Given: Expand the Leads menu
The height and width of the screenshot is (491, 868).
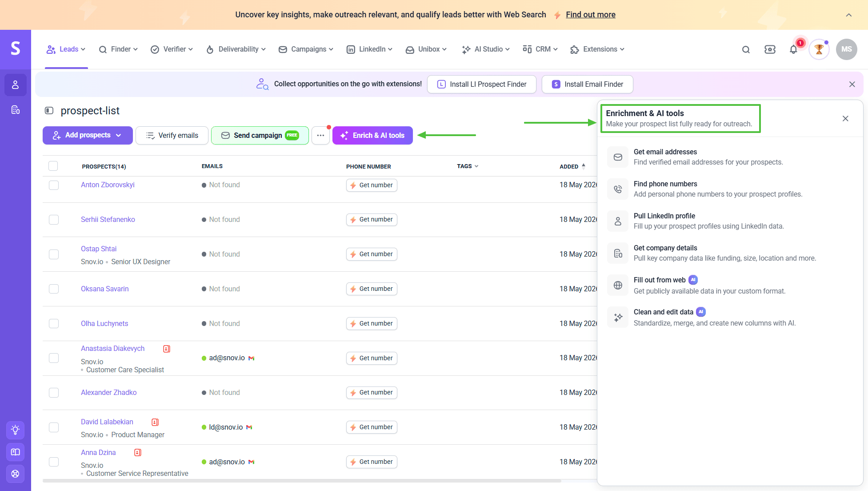Looking at the screenshot, I should [66, 49].
